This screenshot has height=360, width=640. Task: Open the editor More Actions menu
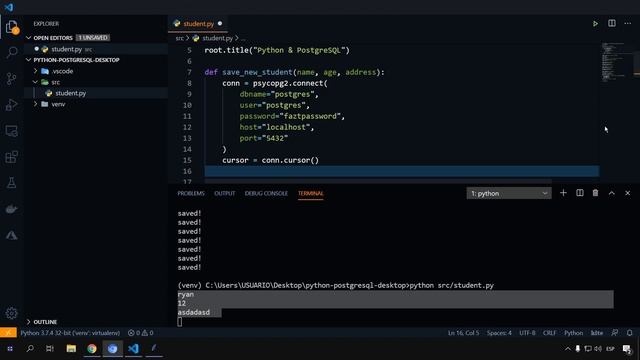pos(627,24)
